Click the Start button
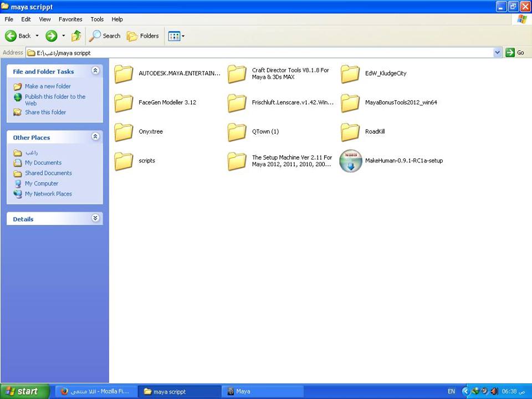This screenshot has height=399, width=532. (25, 392)
